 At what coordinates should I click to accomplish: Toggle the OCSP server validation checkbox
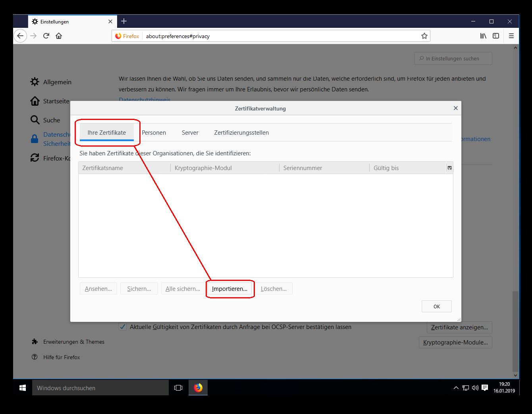(123, 327)
